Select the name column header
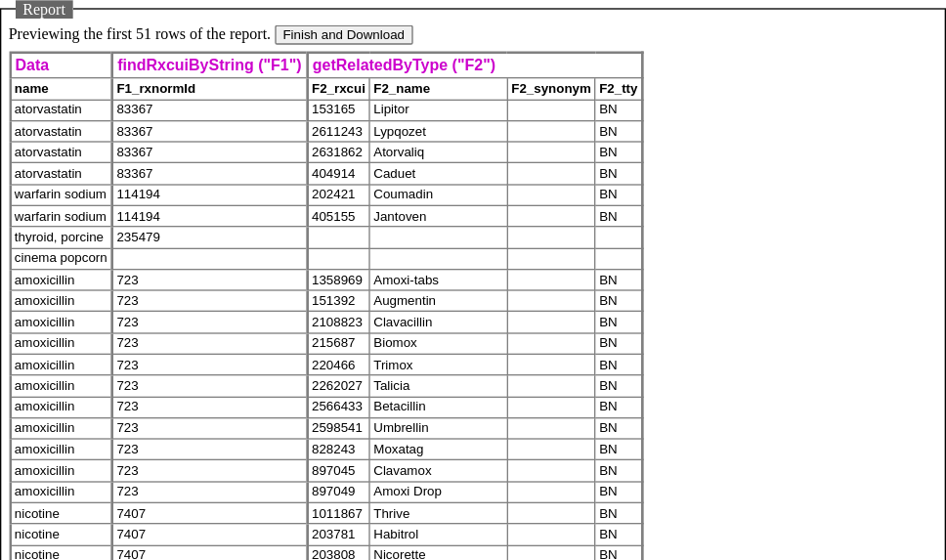Screen dimensions: 946x560 click(x=61, y=89)
